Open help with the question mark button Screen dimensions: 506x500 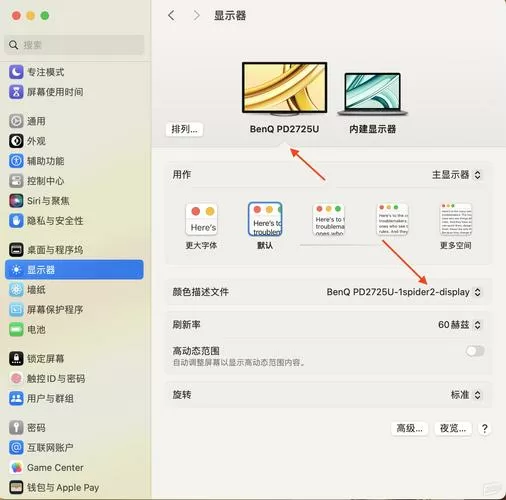tap(485, 428)
